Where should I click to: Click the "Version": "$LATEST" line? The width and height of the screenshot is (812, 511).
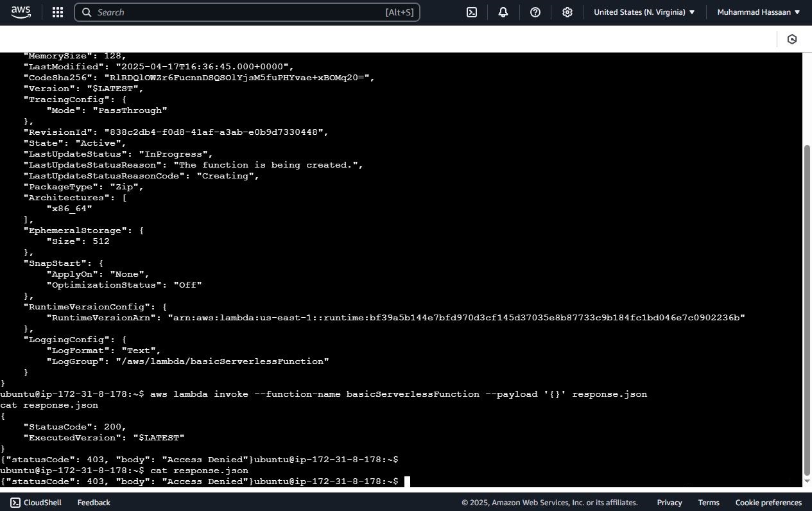(x=83, y=89)
